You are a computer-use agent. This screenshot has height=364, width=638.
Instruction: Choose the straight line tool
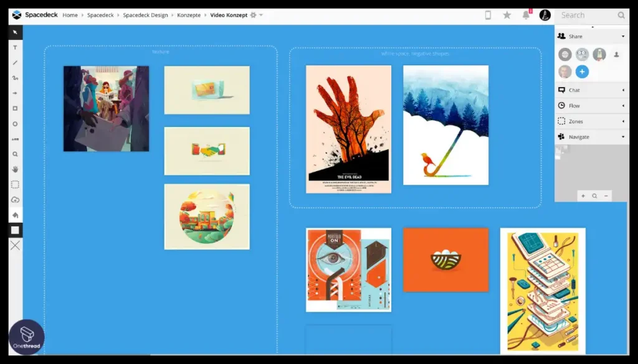(x=15, y=63)
